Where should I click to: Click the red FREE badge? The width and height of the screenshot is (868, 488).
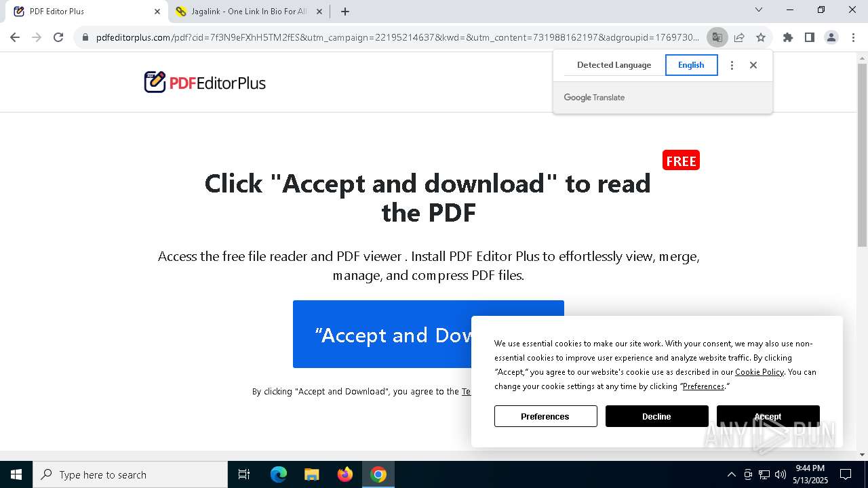(681, 161)
